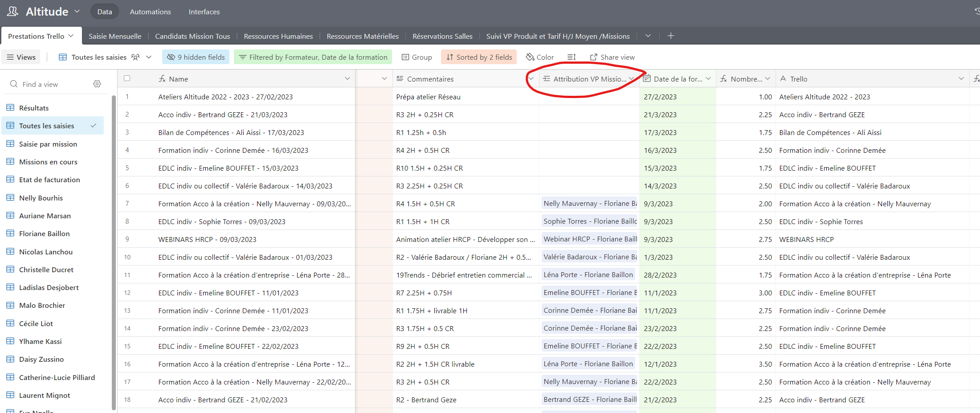Screen dimensions: 980x413
Task: Click the Toutes les saisies grid icon
Action: tap(63, 57)
